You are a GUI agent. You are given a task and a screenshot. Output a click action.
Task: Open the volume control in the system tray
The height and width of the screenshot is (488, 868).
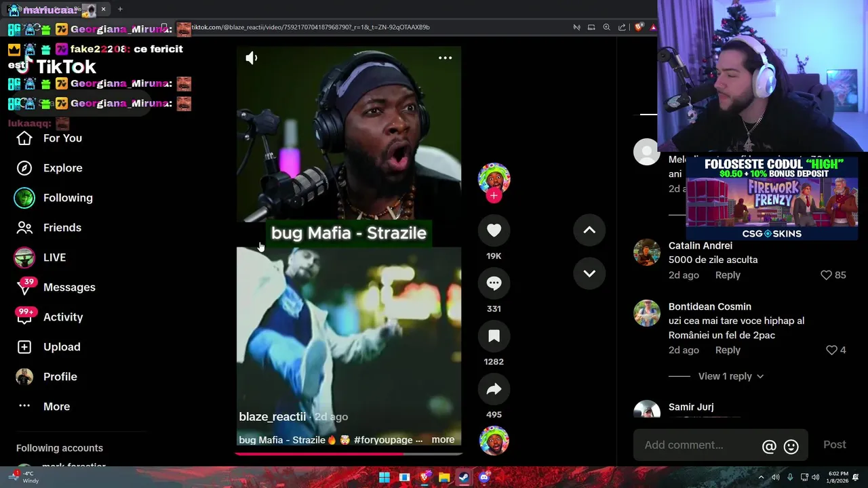pos(815,477)
